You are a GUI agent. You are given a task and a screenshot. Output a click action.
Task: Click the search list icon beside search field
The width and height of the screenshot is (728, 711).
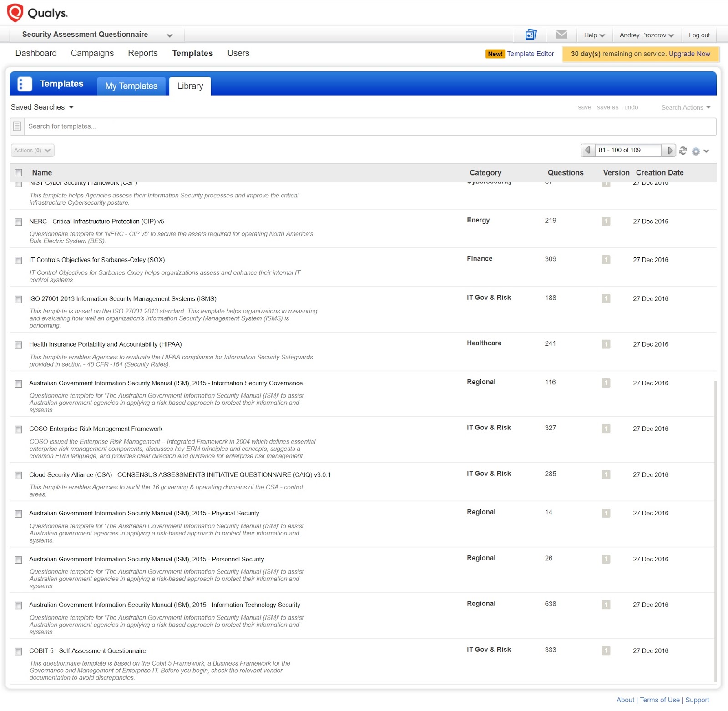[17, 126]
